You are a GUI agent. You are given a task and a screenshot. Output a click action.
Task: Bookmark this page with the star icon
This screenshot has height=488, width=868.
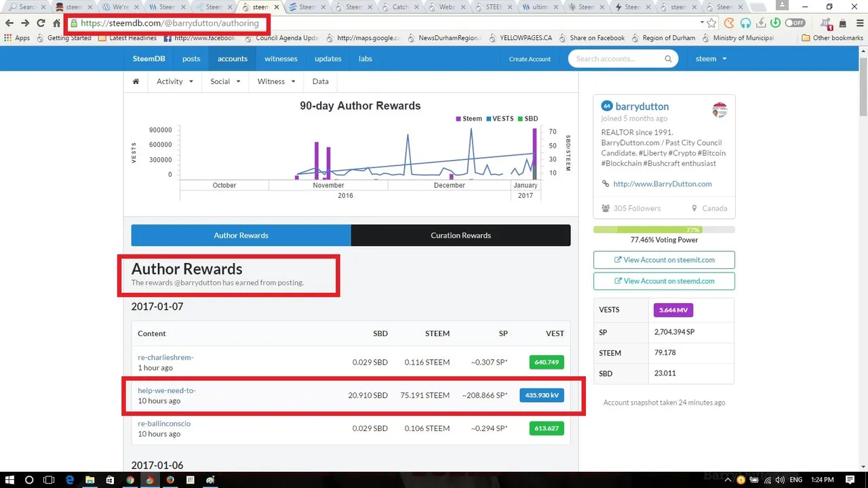pos(711,23)
